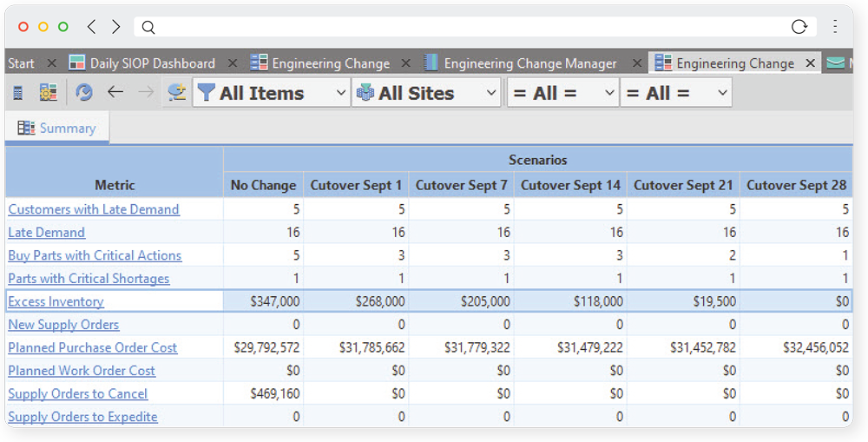Reload the page with browser refresh icon
Screen dimensions: 868x442
pyautogui.click(x=799, y=27)
